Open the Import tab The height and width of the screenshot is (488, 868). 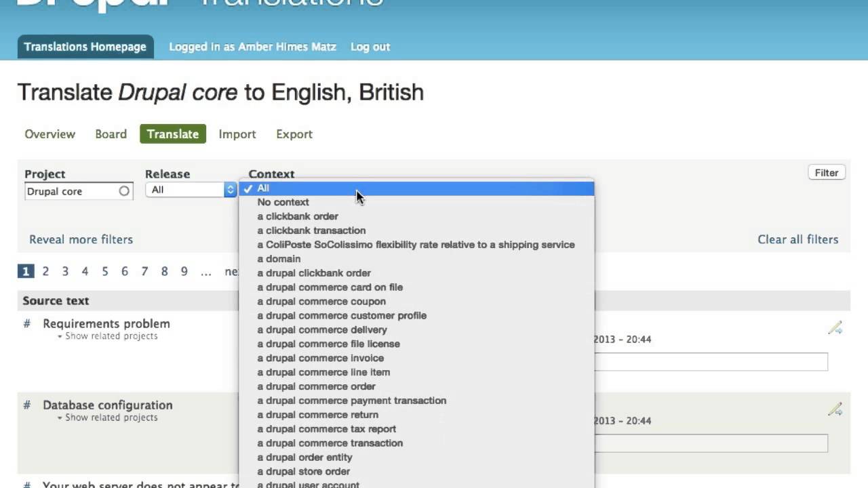(x=237, y=134)
